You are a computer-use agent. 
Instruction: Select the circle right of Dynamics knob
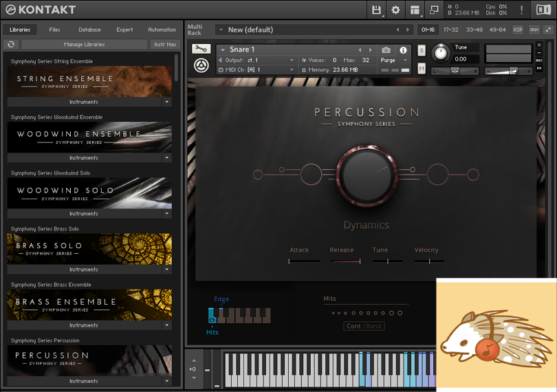[x=437, y=175]
